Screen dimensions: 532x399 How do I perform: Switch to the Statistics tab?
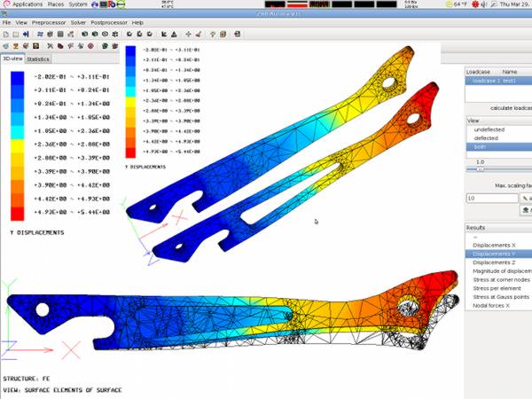[38, 59]
